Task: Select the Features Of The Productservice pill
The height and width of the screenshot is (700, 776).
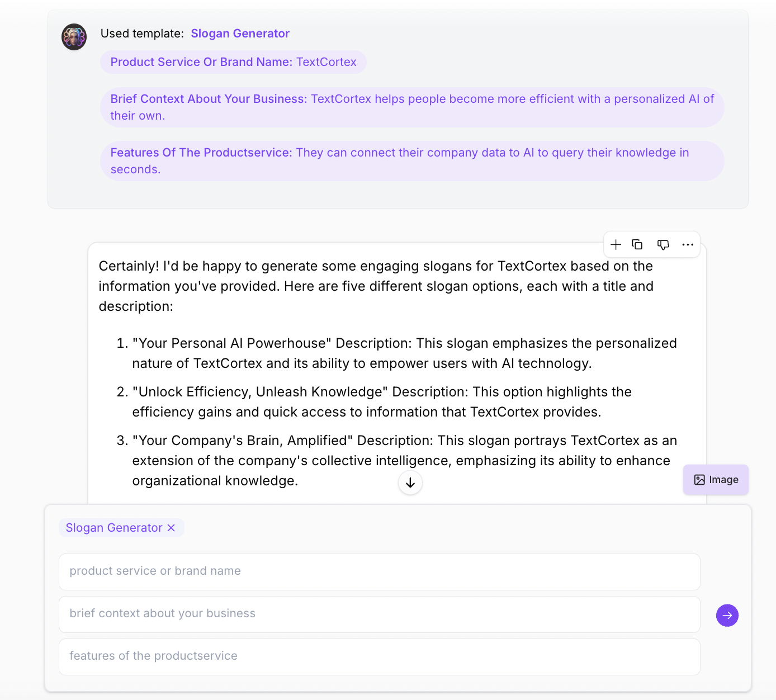Action: pyautogui.click(x=412, y=161)
